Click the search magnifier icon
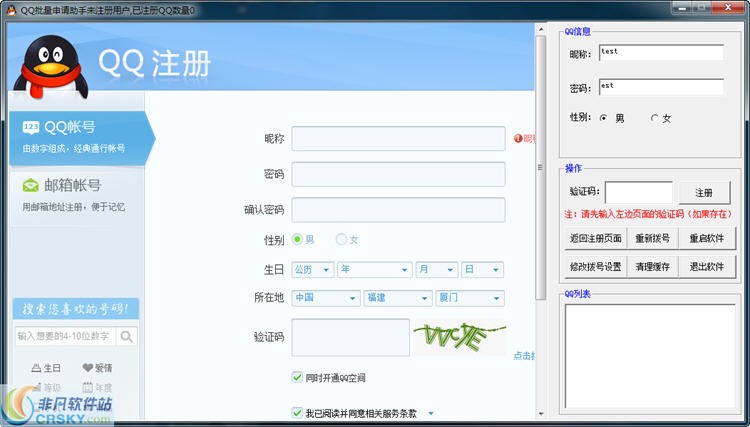This screenshot has width=750, height=427. [127, 336]
